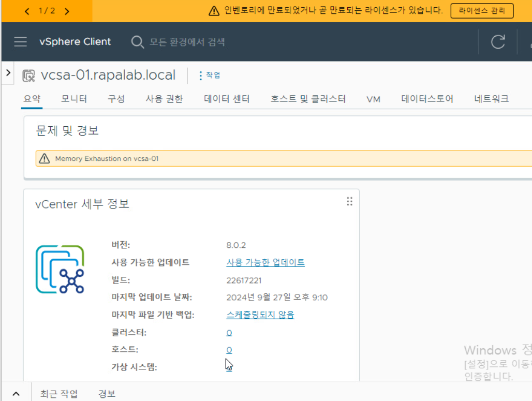Click last update date 2024년 9월 27일
Screen dimensions: 532x401
coord(277,298)
